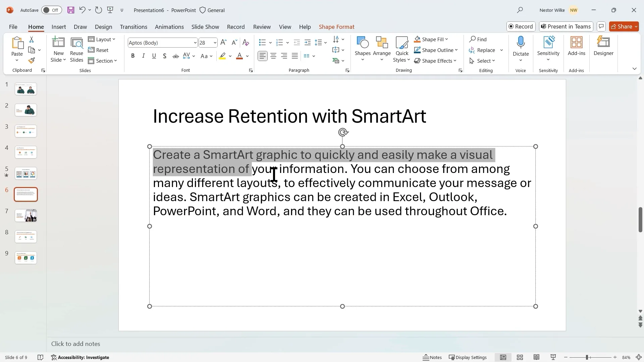This screenshot has width=644, height=362.
Task: Click the zoom slider handle
Action: click(587, 357)
